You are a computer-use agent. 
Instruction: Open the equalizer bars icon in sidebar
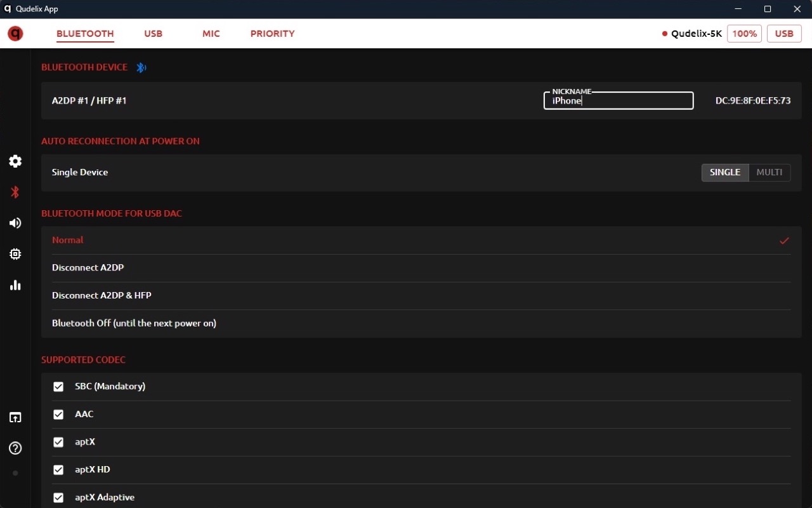15,285
